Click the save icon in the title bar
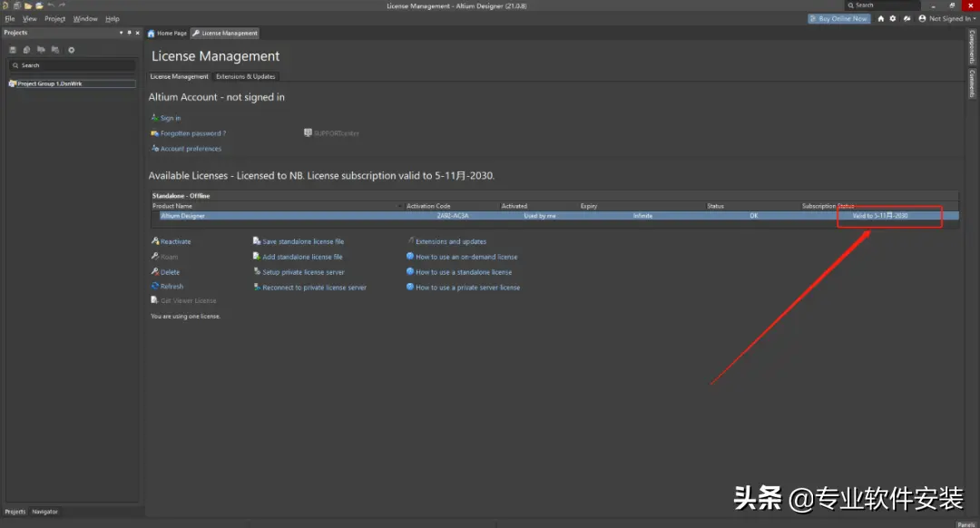The image size is (980, 528). [17, 5]
